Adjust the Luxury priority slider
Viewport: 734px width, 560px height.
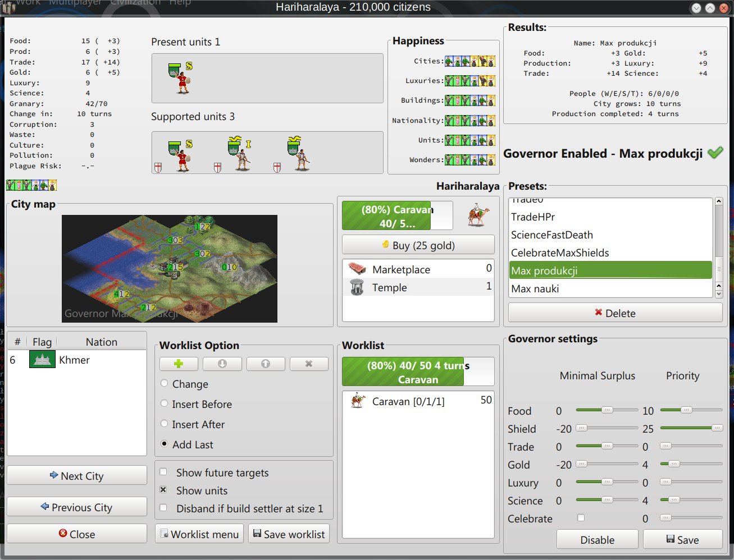pyautogui.click(x=691, y=482)
